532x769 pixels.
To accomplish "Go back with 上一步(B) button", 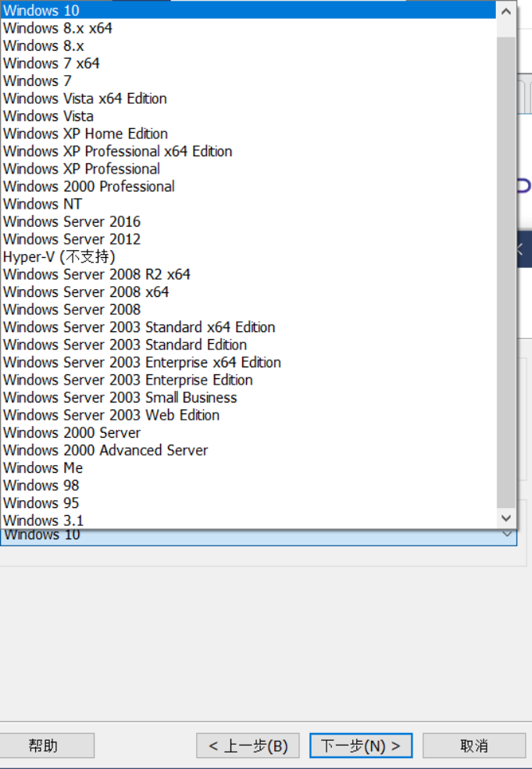I will (x=248, y=746).
